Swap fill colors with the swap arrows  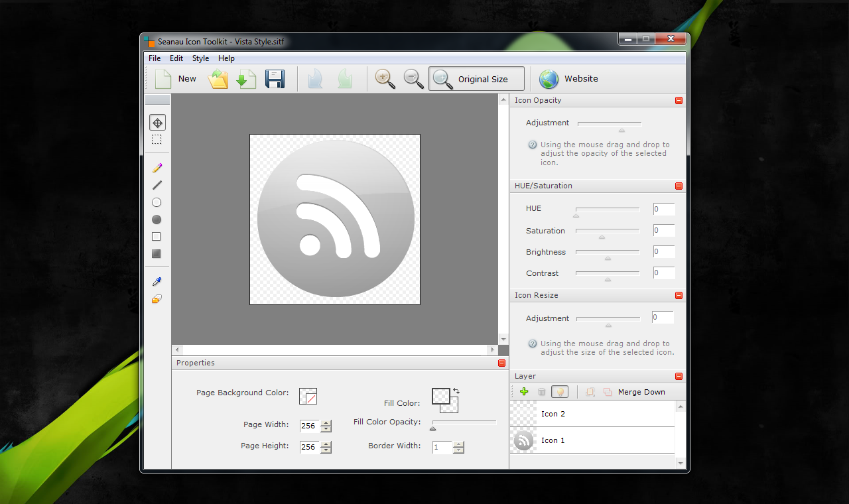tap(456, 391)
